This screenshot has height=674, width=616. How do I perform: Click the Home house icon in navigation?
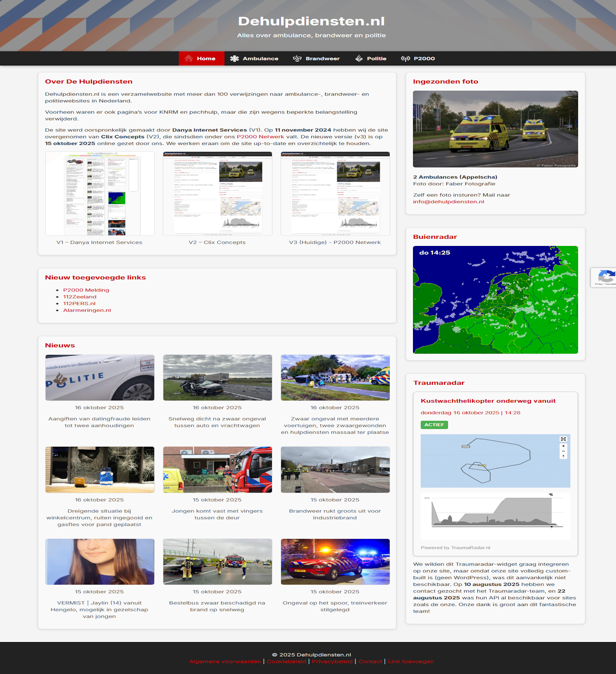(x=190, y=58)
